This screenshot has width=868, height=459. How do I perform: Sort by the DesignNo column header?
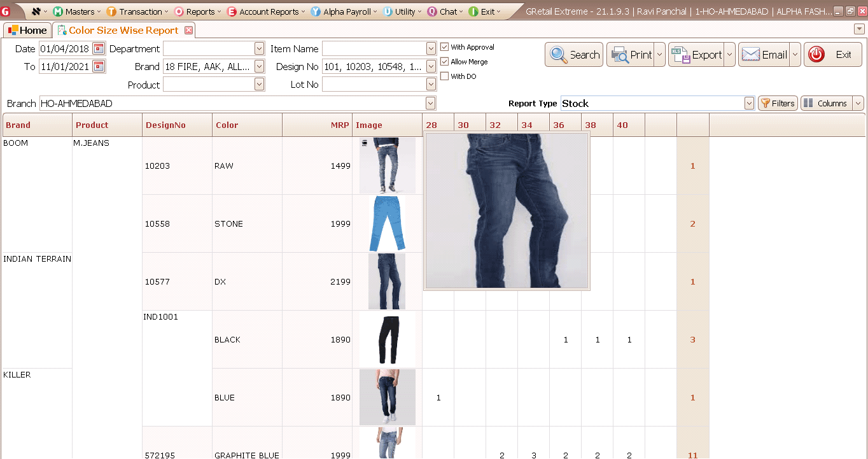[178, 125]
